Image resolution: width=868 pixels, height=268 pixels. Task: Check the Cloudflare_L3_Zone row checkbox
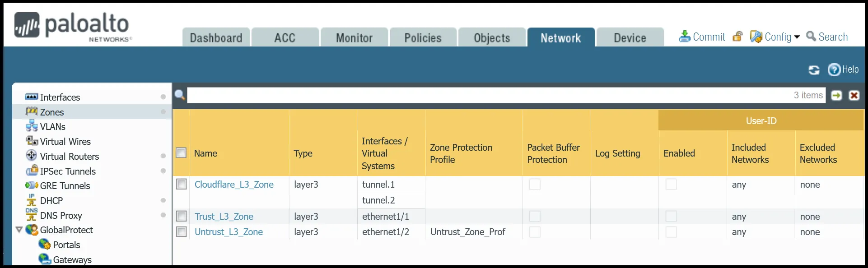click(x=182, y=184)
